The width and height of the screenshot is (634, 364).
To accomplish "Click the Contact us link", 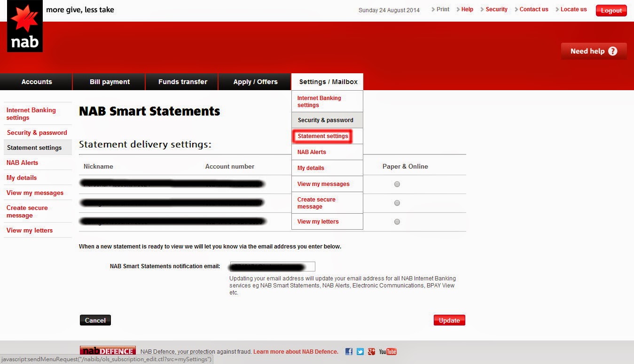I will (533, 9).
